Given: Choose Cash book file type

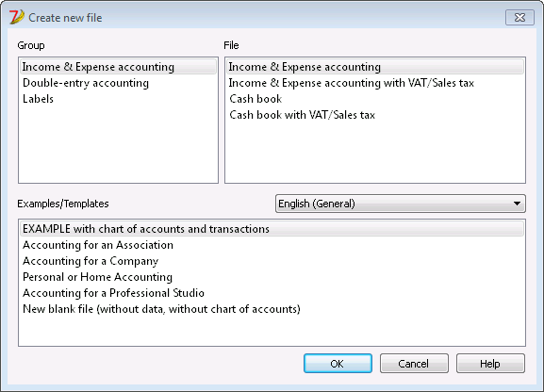Looking at the screenshot, I should click(256, 99).
